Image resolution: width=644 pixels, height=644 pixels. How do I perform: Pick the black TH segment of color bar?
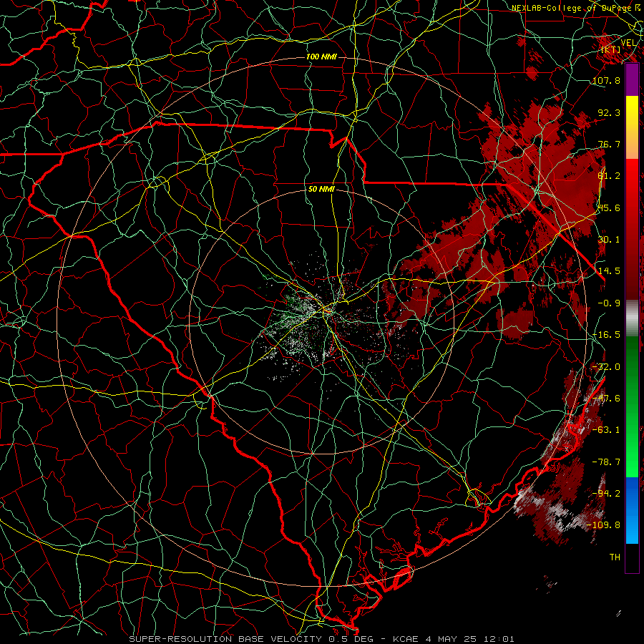pyautogui.click(x=632, y=557)
